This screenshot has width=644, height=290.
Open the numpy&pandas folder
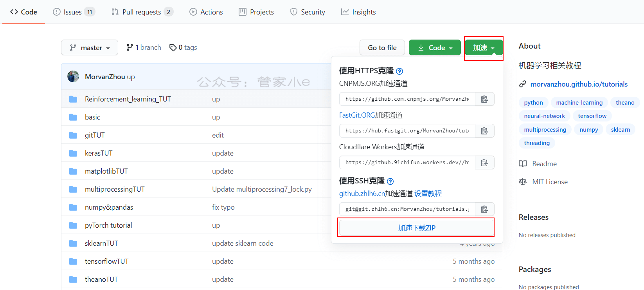point(109,207)
